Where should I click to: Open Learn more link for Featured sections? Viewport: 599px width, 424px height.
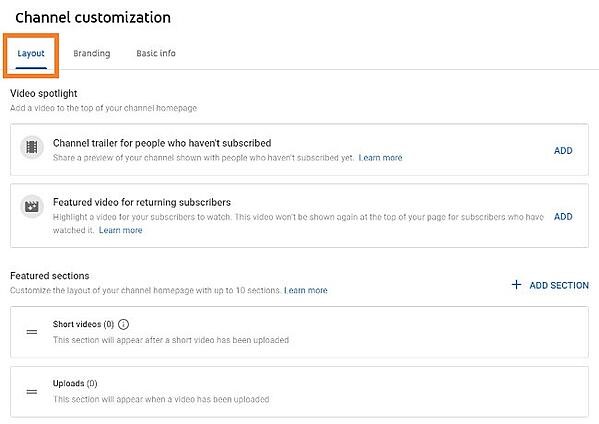pyautogui.click(x=306, y=290)
